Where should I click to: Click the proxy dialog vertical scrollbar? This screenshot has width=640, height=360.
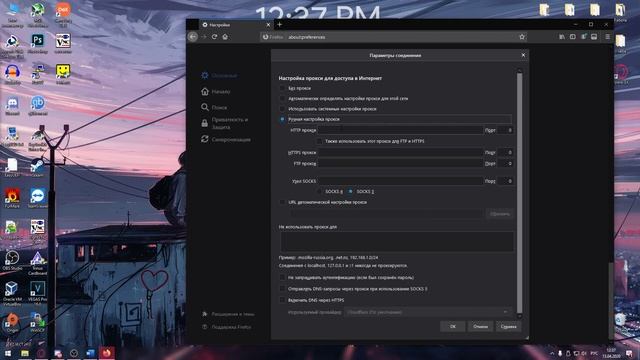pos(520,193)
